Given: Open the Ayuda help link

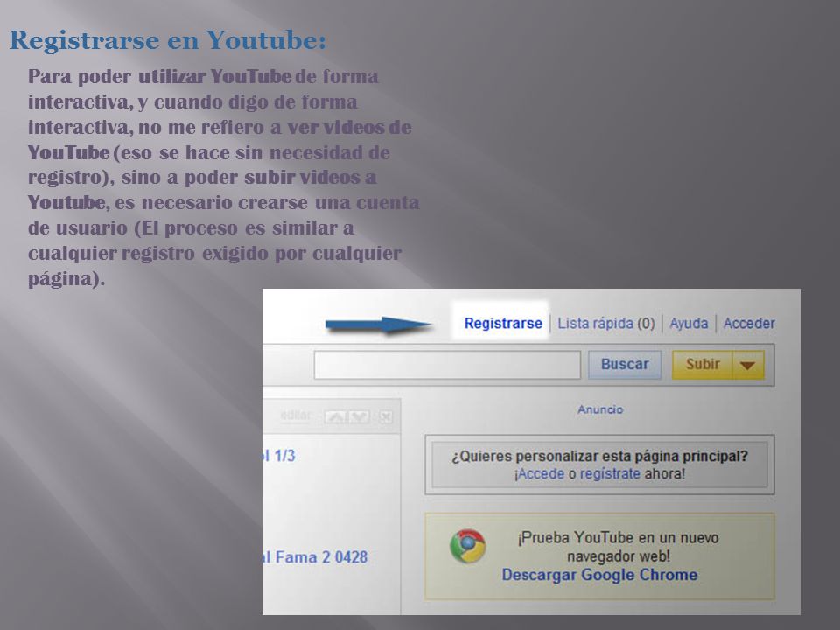Looking at the screenshot, I should point(689,324).
